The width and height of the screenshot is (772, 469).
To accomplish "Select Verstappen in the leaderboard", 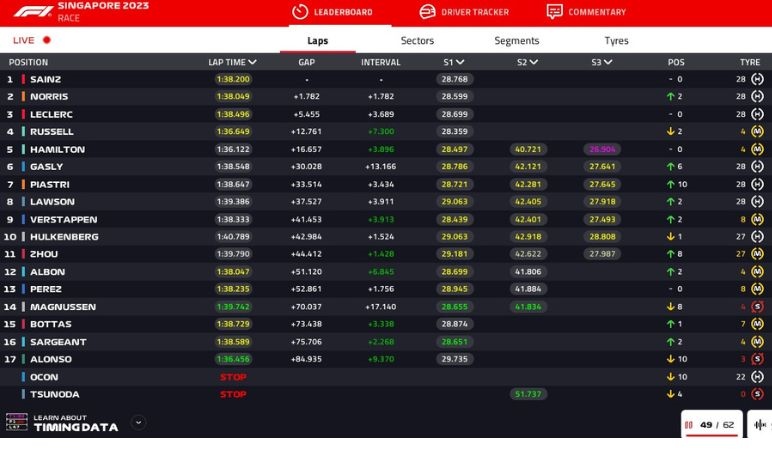I will click(x=64, y=219).
